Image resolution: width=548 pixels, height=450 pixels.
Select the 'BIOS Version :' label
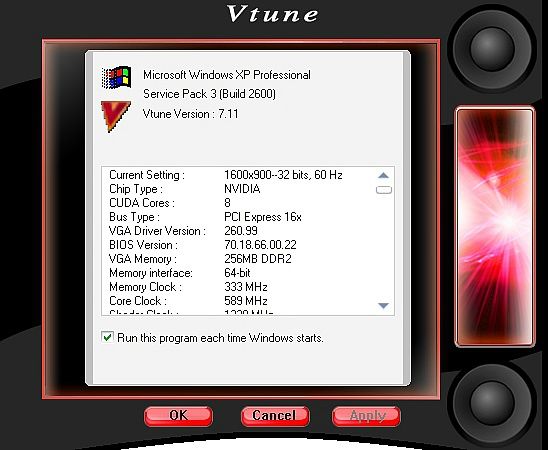pos(143,245)
